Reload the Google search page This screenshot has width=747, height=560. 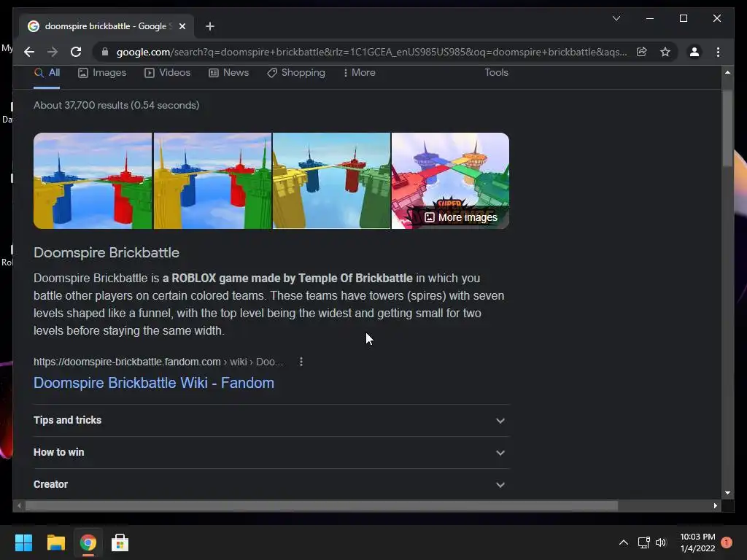coord(76,52)
